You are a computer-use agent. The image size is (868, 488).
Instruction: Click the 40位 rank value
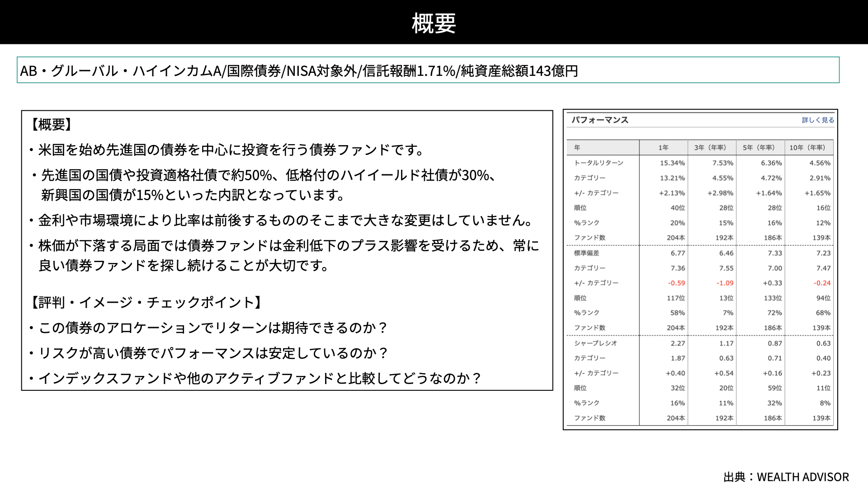click(x=678, y=208)
